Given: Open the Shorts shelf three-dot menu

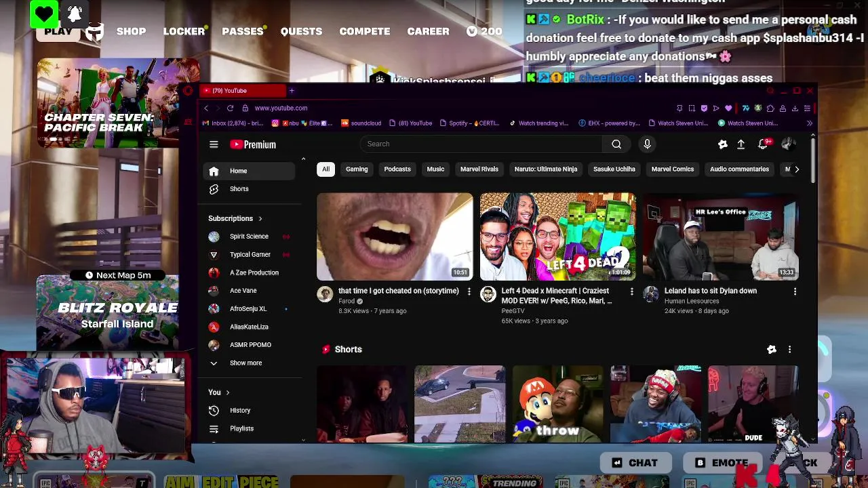Looking at the screenshot, I should point(789,349).
